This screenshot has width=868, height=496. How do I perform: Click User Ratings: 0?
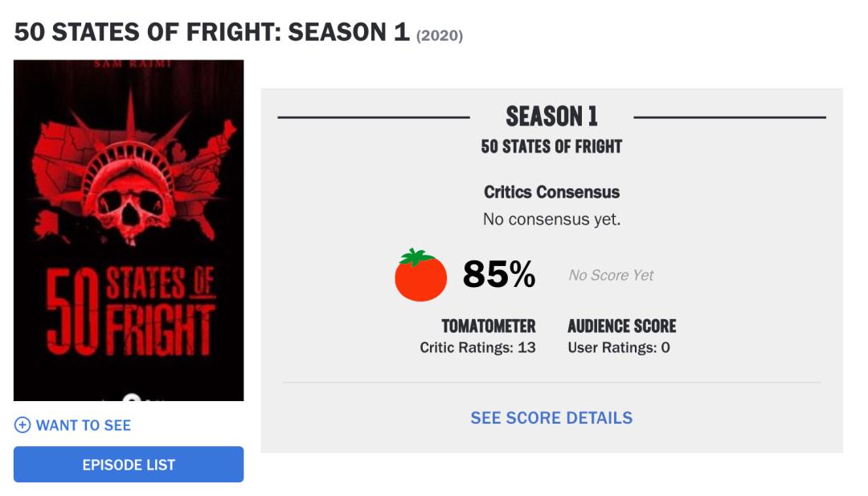pyautogui.click(x=619, y=347)
